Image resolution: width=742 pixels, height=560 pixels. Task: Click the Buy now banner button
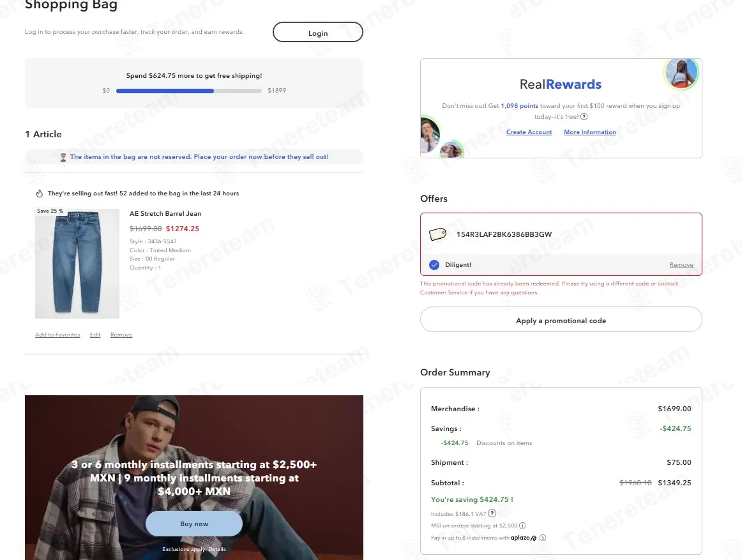pyautogui.click(x=194, y=524)
